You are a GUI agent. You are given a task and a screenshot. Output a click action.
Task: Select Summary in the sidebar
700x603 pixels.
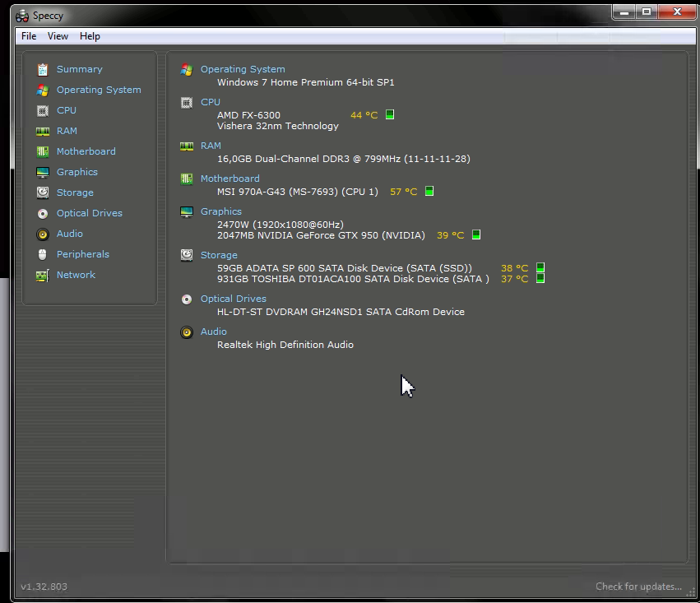coord(80,69)
